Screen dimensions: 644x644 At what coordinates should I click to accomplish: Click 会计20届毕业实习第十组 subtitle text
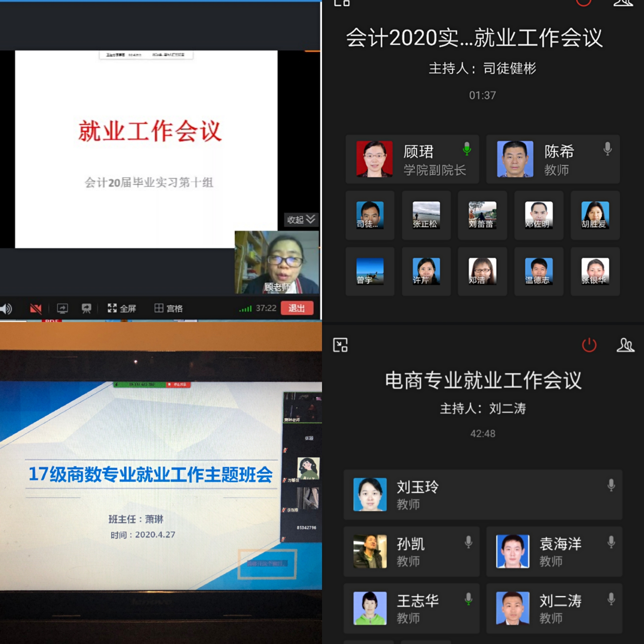pyautogui.click(x=149, y=183)
